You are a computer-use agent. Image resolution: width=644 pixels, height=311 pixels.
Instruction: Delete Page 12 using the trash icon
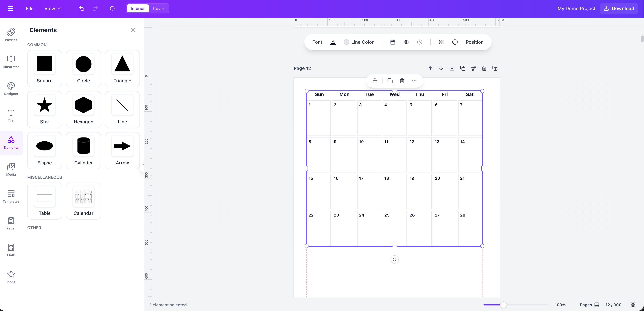point(484,68)
